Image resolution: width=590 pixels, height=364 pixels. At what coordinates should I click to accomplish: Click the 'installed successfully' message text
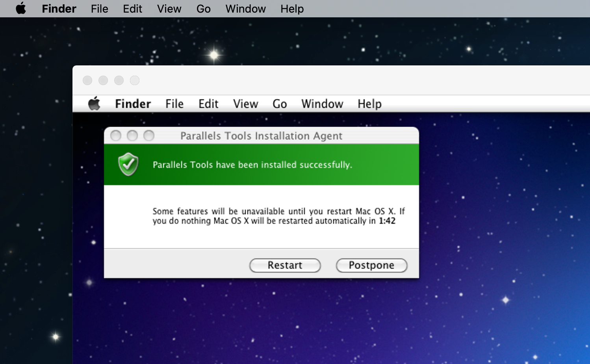coord(252,165)
